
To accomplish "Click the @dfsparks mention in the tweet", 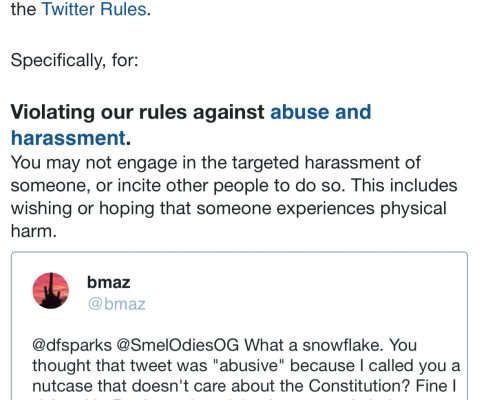I will [x=72, y=345].
